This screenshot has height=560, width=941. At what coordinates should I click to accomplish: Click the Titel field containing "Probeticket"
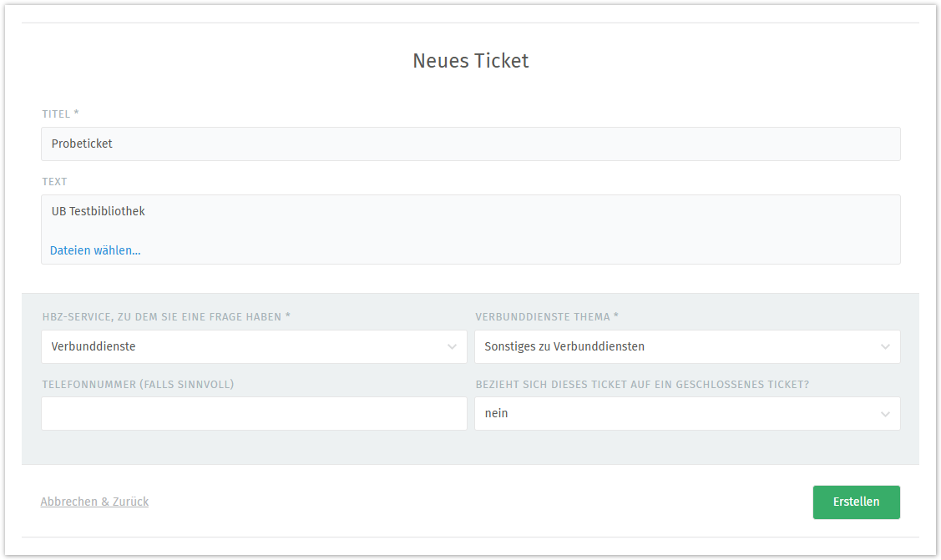click(x=470, y=144)
